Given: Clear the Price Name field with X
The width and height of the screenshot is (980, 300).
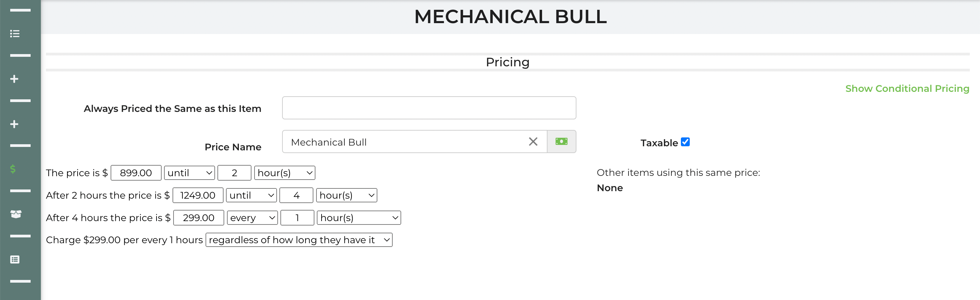Looking at the screenshot, I should 533,142.
